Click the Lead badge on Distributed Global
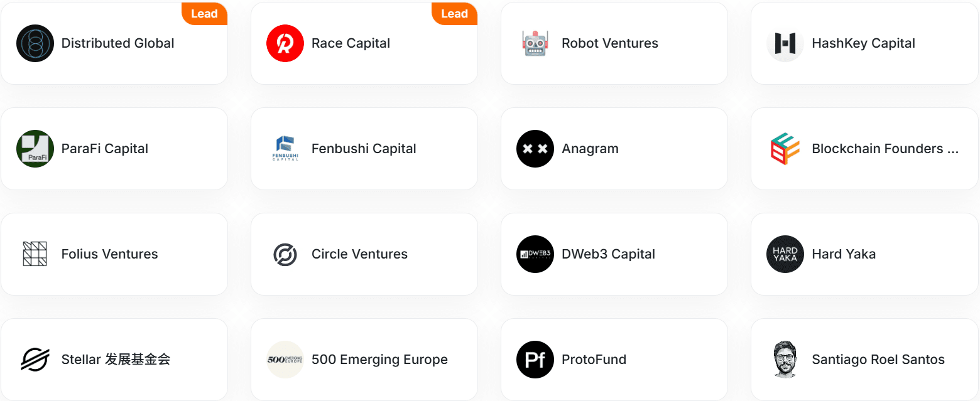Viewport: 980px width, 401px height. coord(204,14)
